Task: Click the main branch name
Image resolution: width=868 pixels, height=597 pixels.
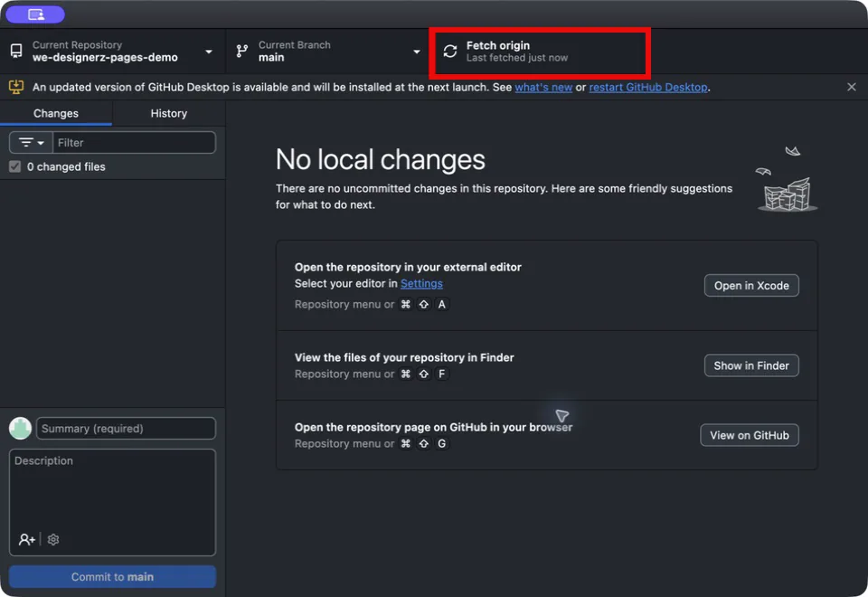Action: 271,57
